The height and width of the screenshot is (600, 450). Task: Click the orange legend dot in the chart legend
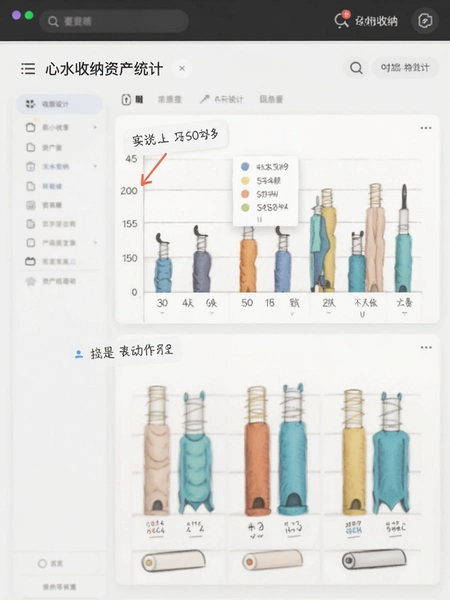tap(245, 194)
